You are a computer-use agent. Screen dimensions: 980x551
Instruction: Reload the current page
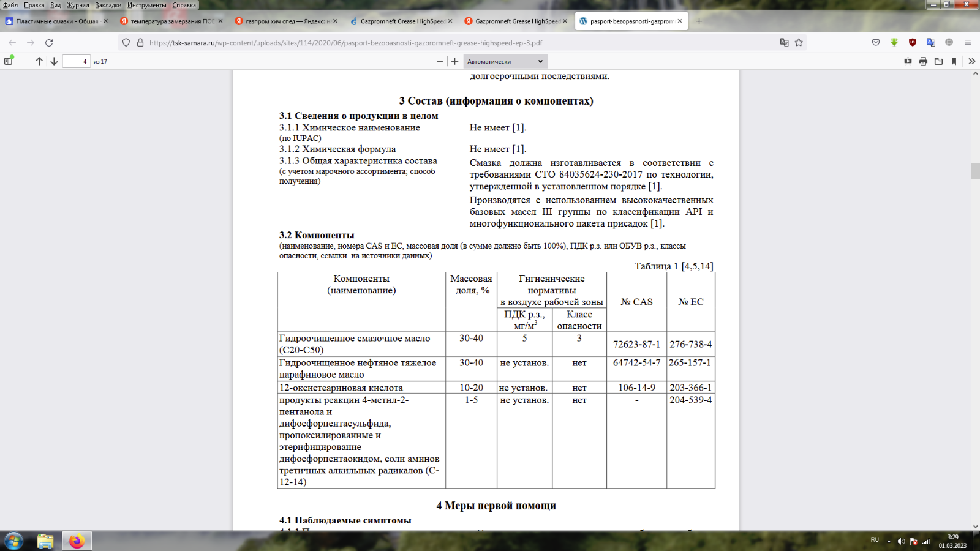[x=49, y=43]
